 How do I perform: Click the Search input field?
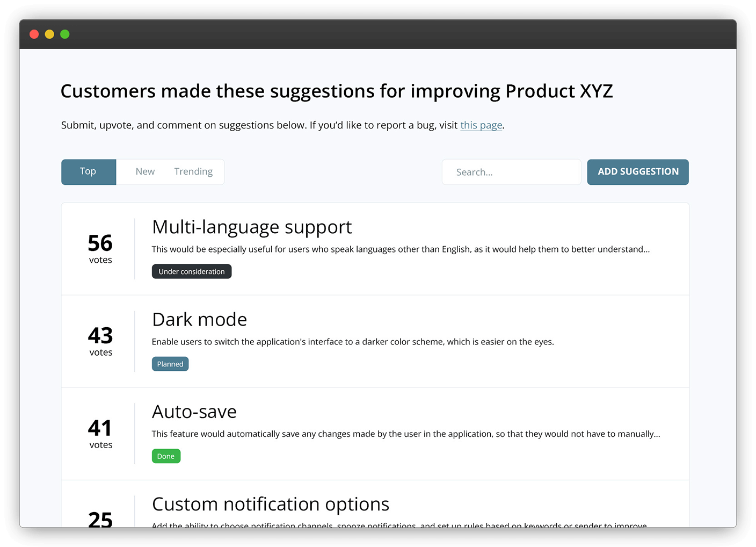coord(511,172)
